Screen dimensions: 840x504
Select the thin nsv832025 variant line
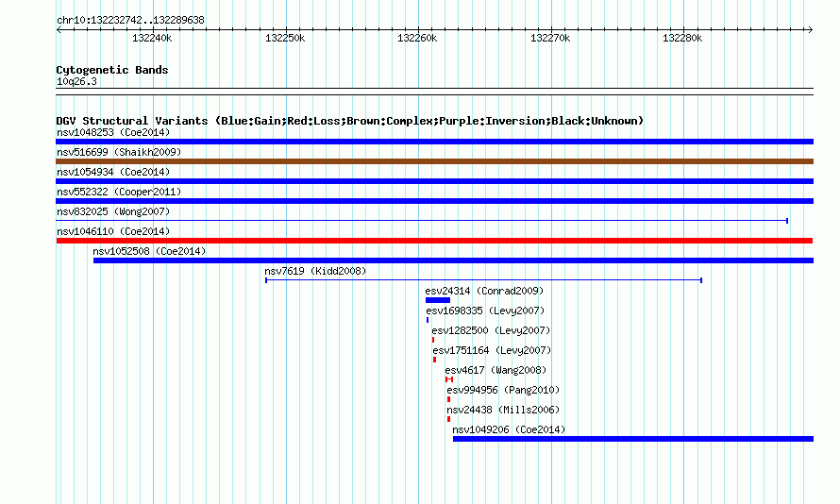pyautogui.click(x=422, y=221)
